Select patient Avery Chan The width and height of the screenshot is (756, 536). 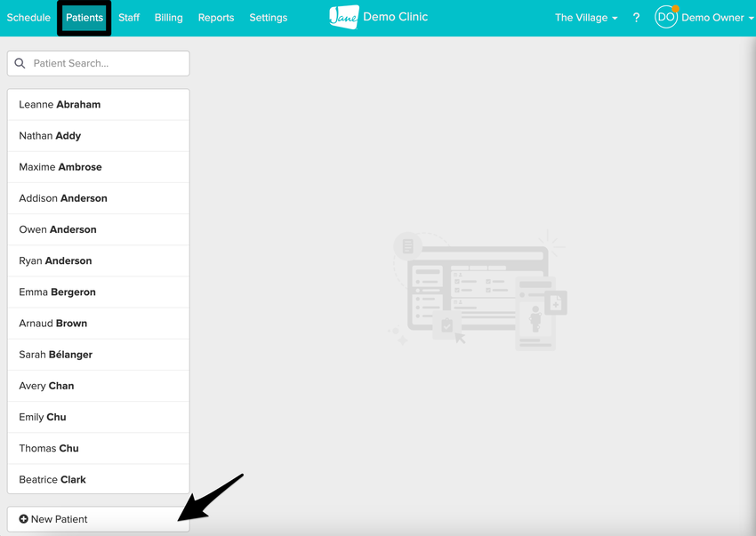[x=99, y=386]
